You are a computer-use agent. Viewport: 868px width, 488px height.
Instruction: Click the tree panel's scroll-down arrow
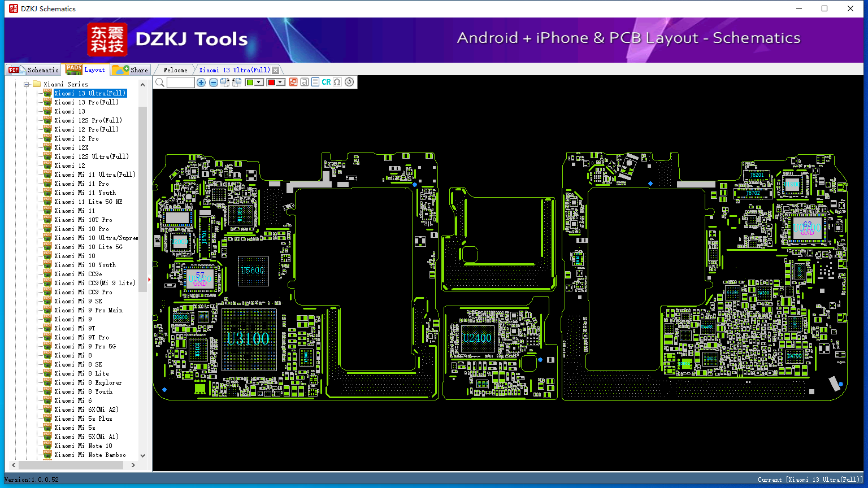tap(142, 455)
